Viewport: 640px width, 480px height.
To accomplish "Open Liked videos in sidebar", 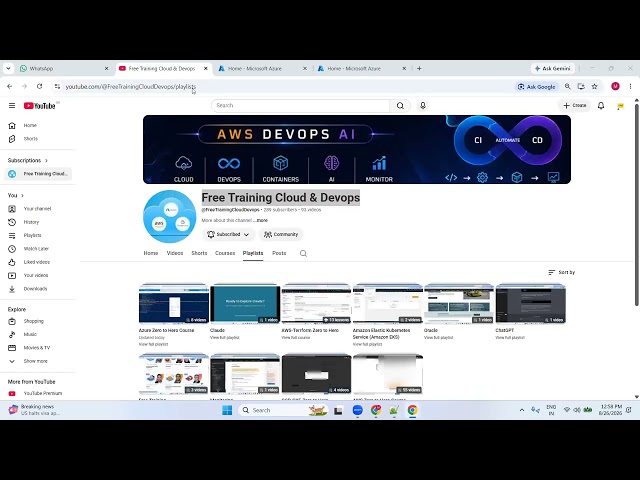I will pos(36,262).
